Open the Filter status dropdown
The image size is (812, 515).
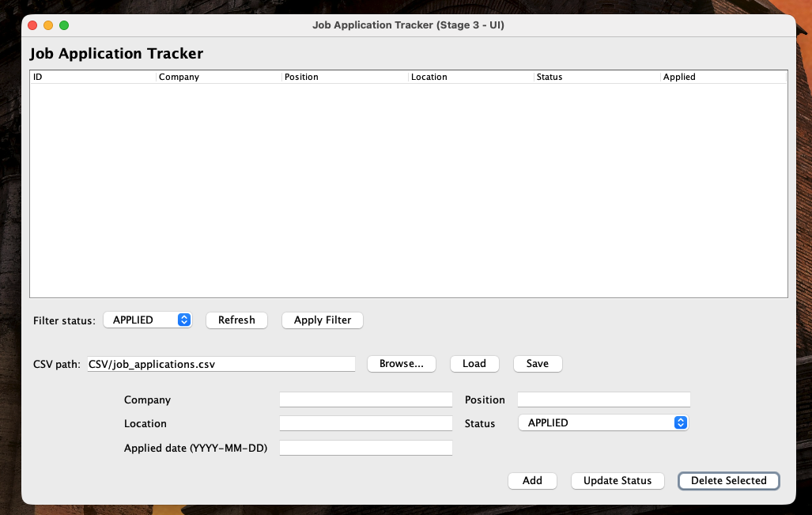pyautogui.click(x=148, y=320)
